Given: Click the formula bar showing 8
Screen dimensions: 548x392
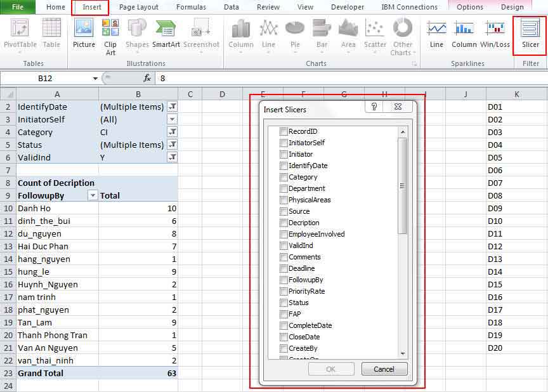Looking at the screenshot, I should [x=351, y=78].
